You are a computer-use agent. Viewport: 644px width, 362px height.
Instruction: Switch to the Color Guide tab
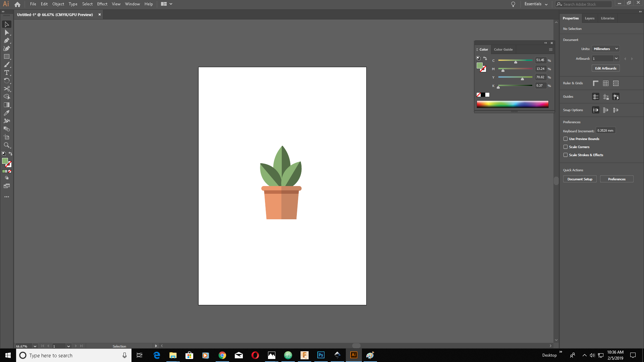click(x=503, y=50)
